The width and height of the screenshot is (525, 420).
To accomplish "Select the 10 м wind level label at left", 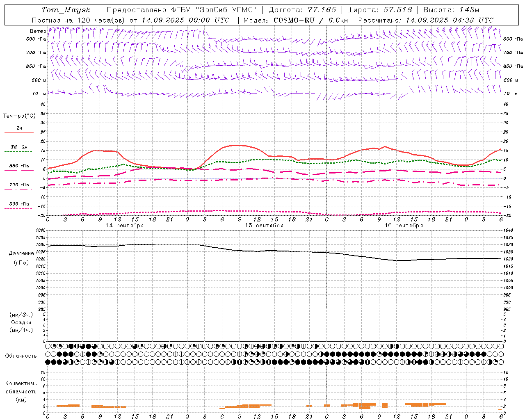I will tap(39, 94).
